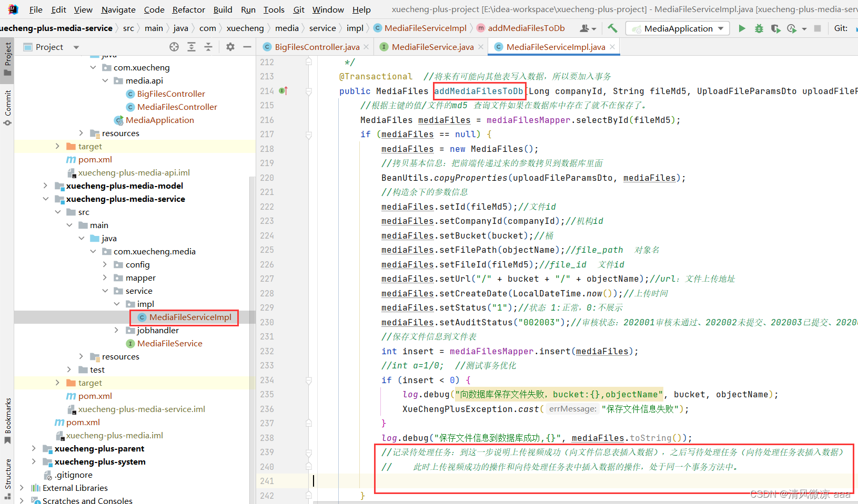Open the Commit tool window stripe button

[x=7, y=108]
